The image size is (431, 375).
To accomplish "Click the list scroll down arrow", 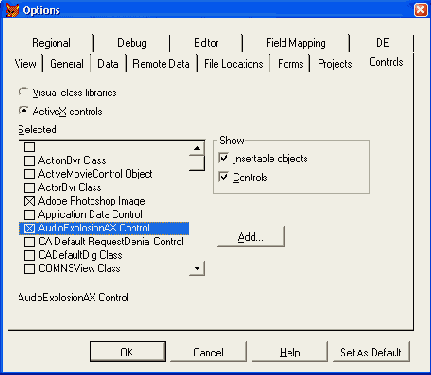I will pyautogui.click(x=197, y=268).
